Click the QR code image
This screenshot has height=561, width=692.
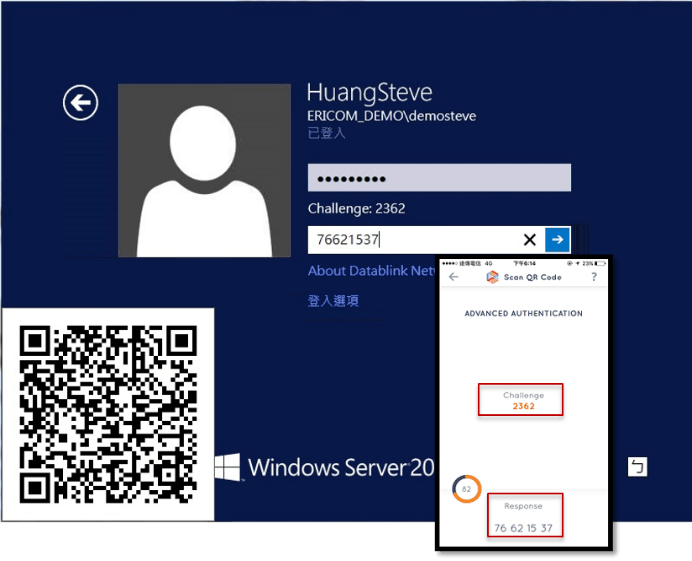pyautogui.click(x=108, y=414)
